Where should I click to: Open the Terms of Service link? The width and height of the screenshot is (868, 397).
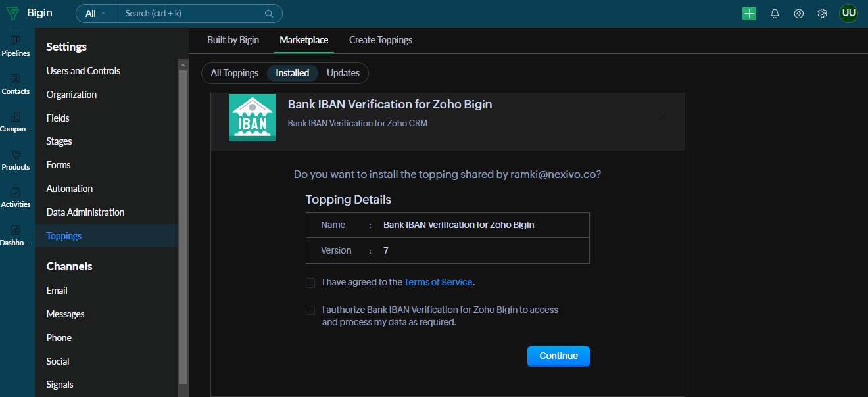tap(438, 282)
